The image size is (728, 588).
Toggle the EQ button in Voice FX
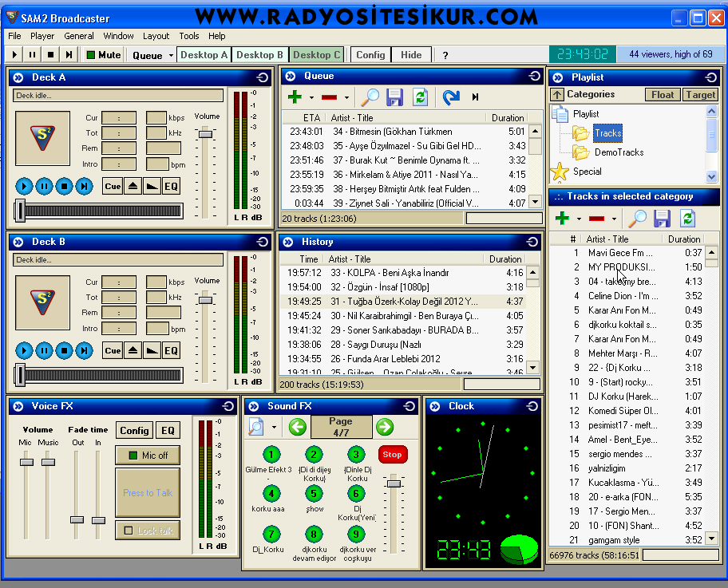(x=168, y=431)
